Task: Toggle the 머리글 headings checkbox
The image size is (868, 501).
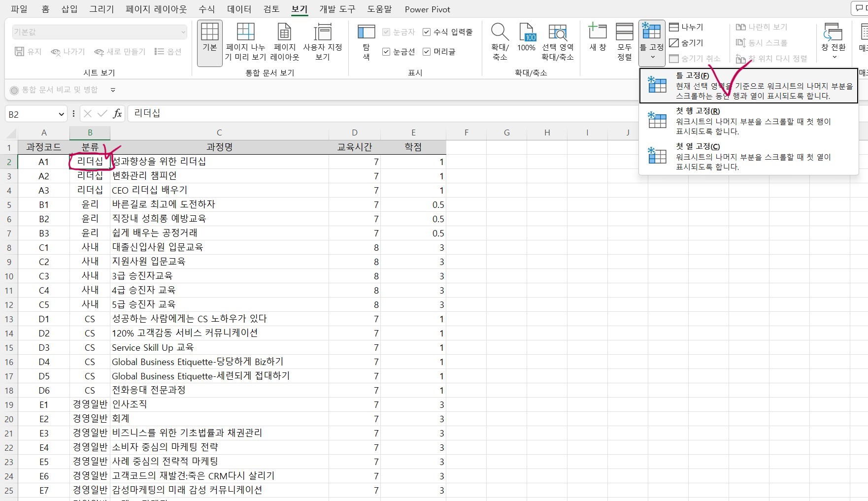Action: (x=426, y=51)
